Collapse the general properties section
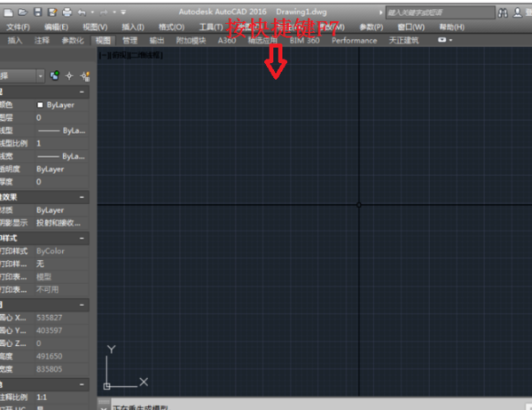 pyautogui.click(x=82, y=92)
